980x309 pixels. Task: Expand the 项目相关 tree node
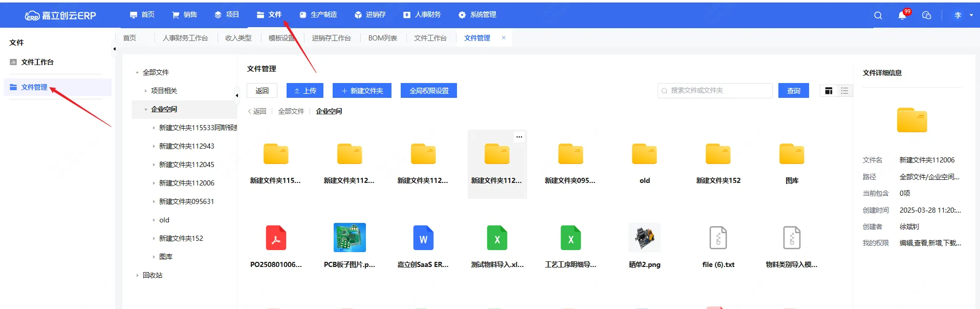tap(146, 91)
